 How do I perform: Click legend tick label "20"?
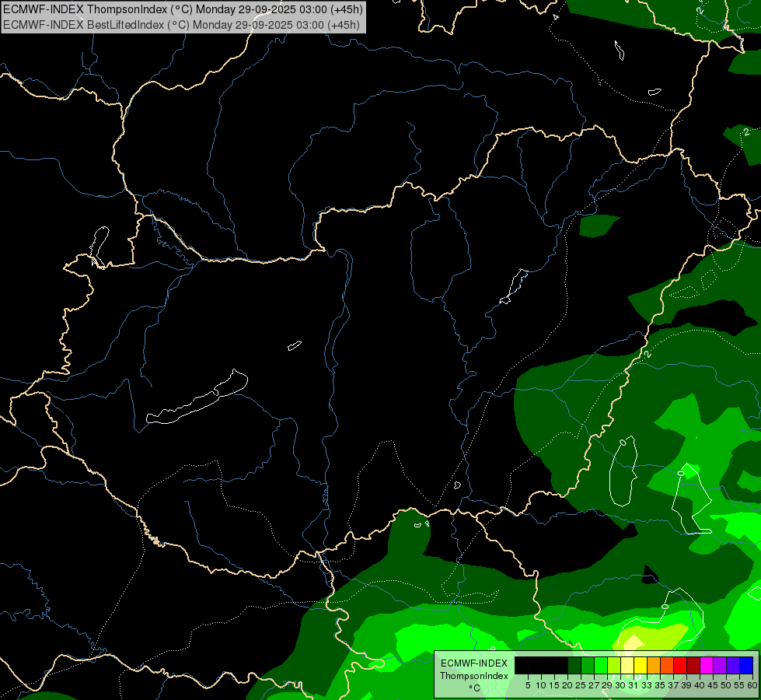click(x=567, y=685)
